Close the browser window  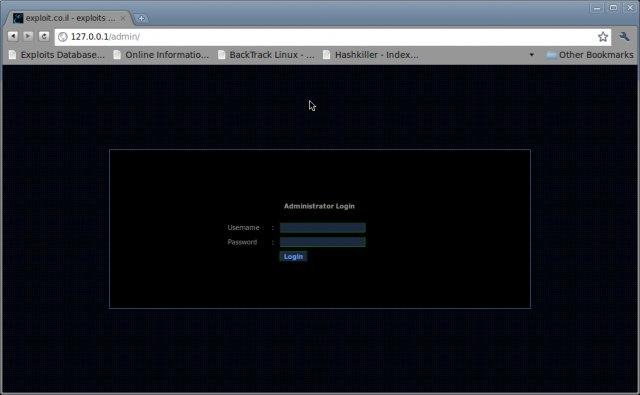point(630,8)
